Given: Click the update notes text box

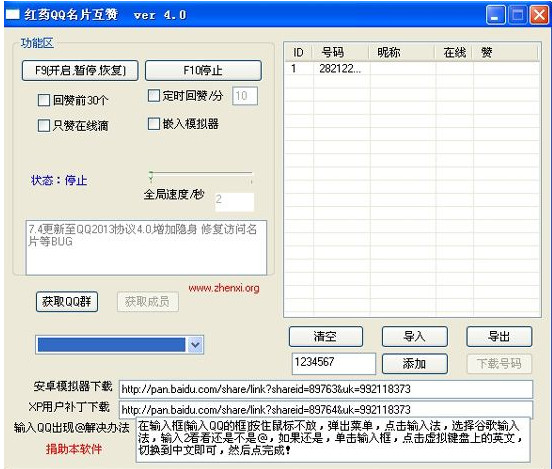Looking at the screenshot, I should (146, 248).
